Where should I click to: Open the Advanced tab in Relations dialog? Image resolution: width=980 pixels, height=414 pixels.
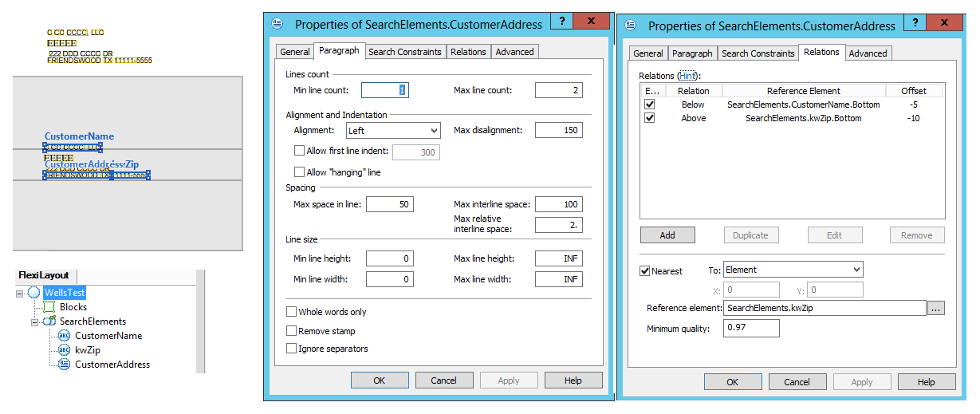[x=868, y=53]
